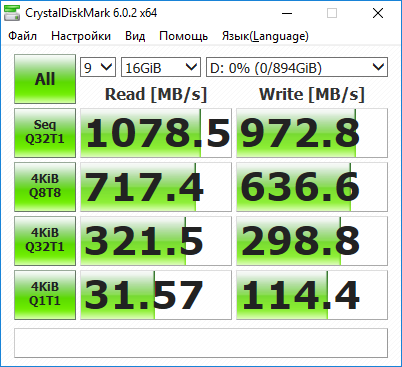Minimize the CrystalDiskMark window
Screen dimensions: 402x367
coord(287,13)
